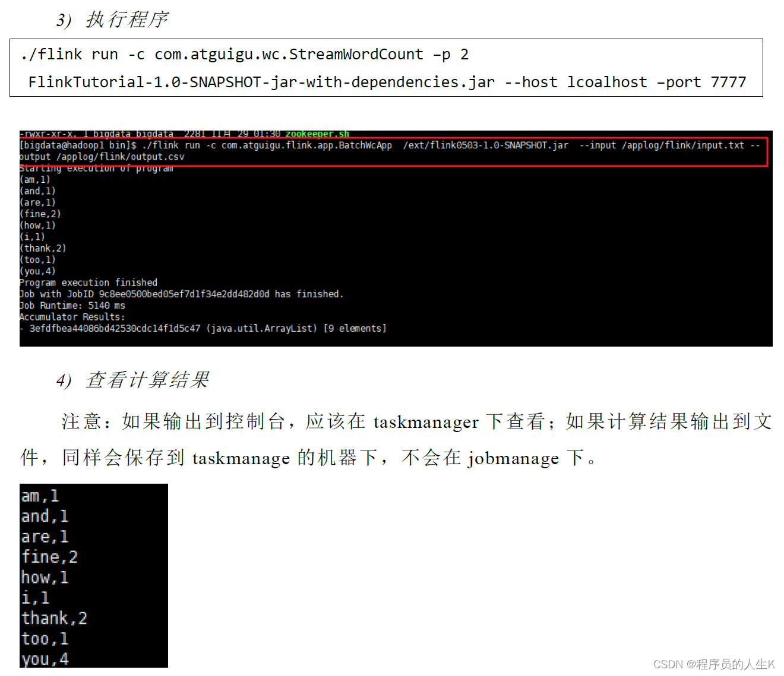Click the 'Starting execution of program' line
This screenshot has width=784, height=676.
pos(96,168)
